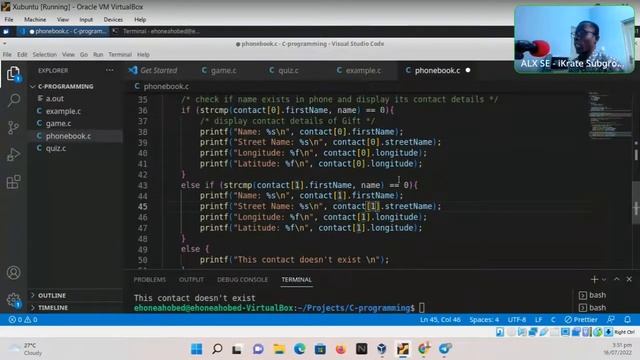The image size is (640, 360).
Task: Switch to the quiz.c editor tab
Action: click(284, 70)
